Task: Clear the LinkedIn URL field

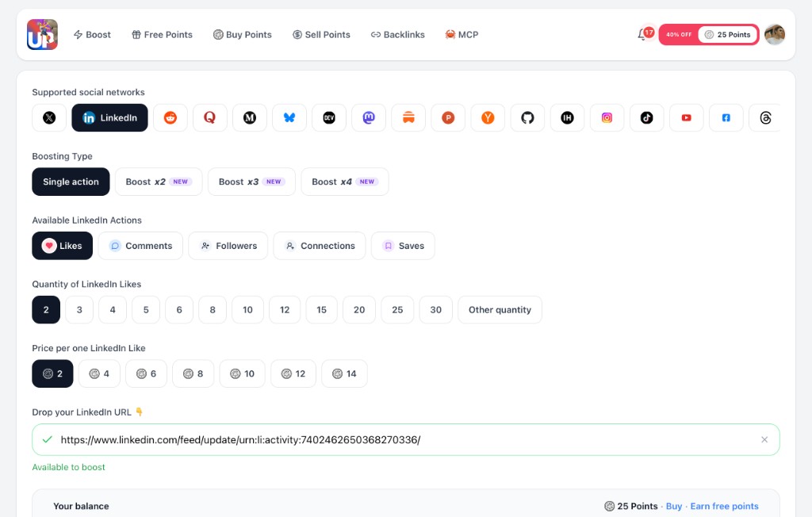Action: [764, 440]
